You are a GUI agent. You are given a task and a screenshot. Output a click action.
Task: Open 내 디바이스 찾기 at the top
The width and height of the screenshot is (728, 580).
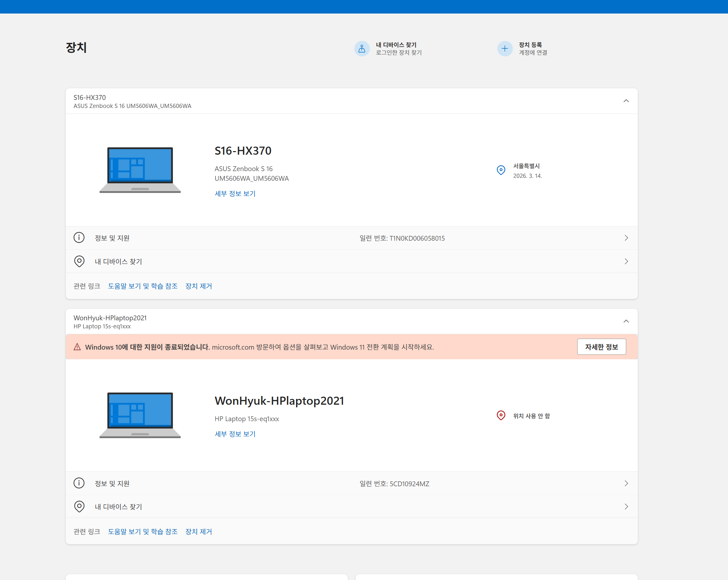point(396,45)
